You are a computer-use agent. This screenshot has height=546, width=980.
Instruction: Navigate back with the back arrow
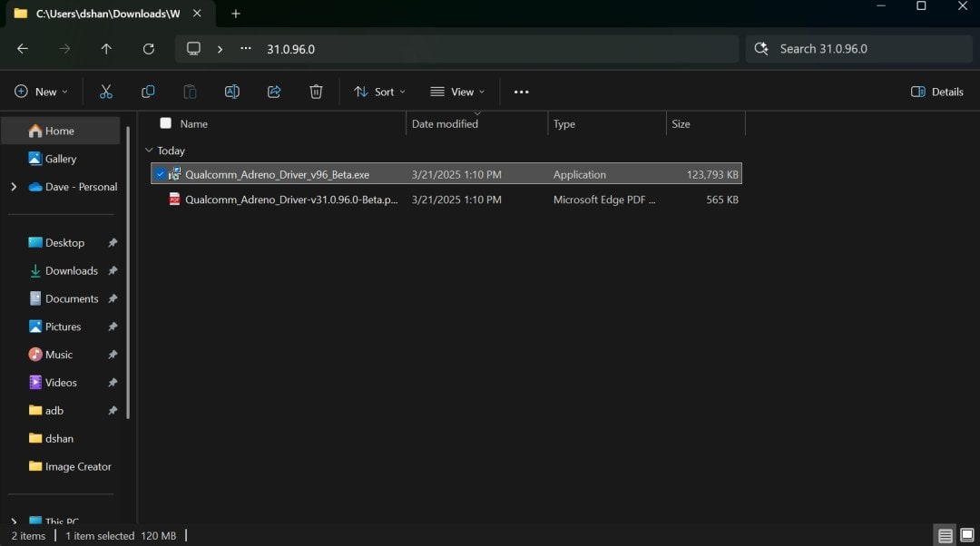23,49
